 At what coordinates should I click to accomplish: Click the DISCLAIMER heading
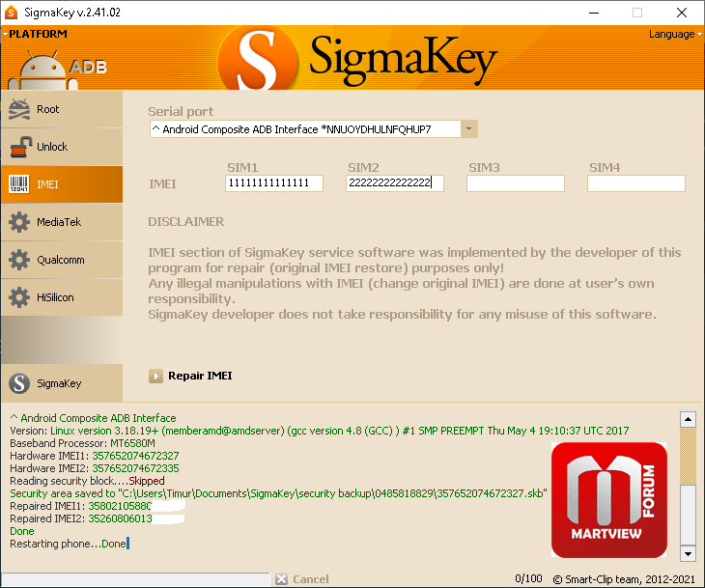pyautogui.click(x=186, y=222)
